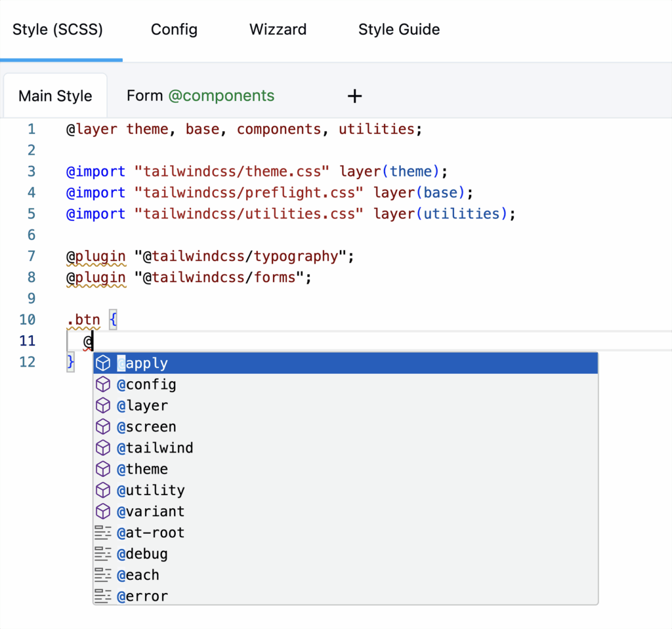Choose the @error autocomplete entry
The height and width of the screenshot is (629, 672).
(142, 596)
